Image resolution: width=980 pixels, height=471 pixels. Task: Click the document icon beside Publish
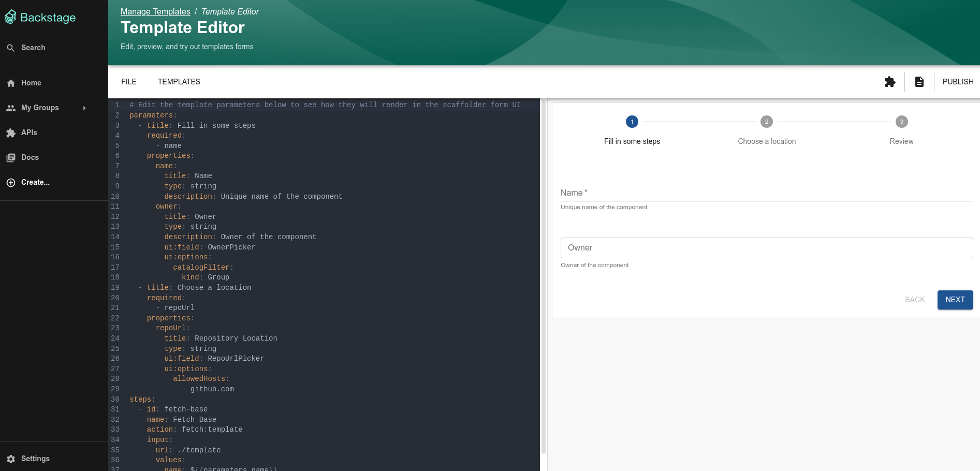point(919,82)
